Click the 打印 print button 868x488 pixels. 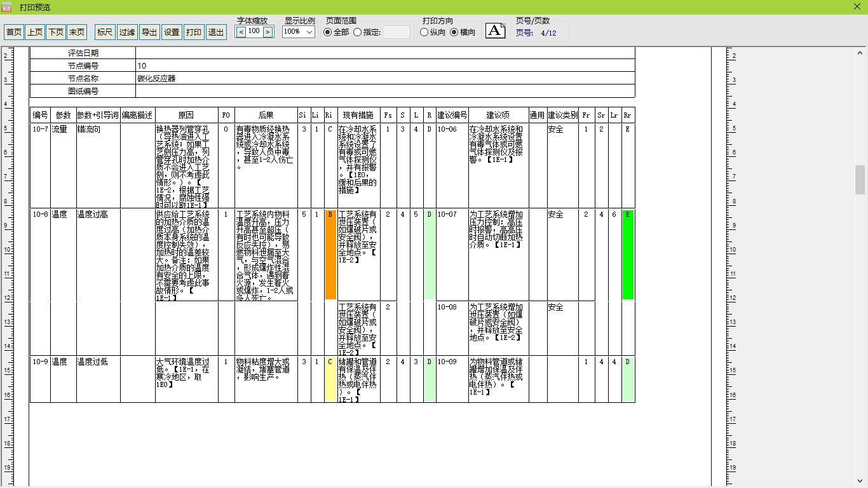coord(194,32)
